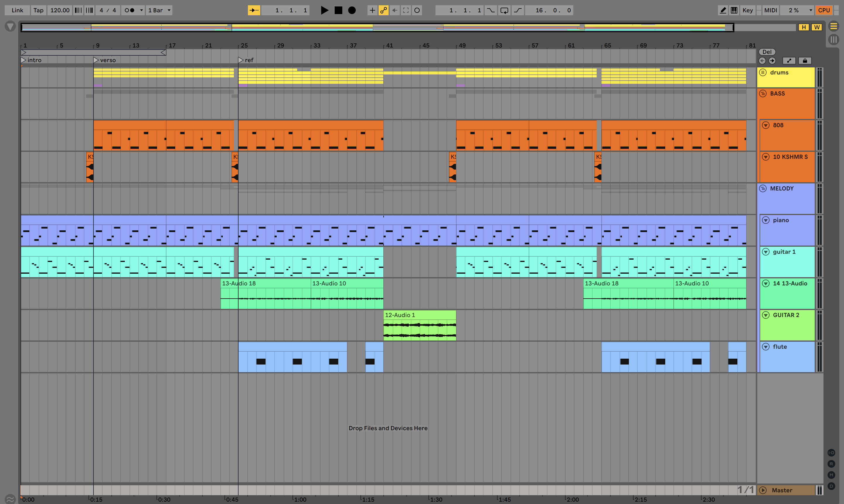Lock envelopes with the padlock icon
The width and height of the screenshot is (844, 504).
coord(805,61)
